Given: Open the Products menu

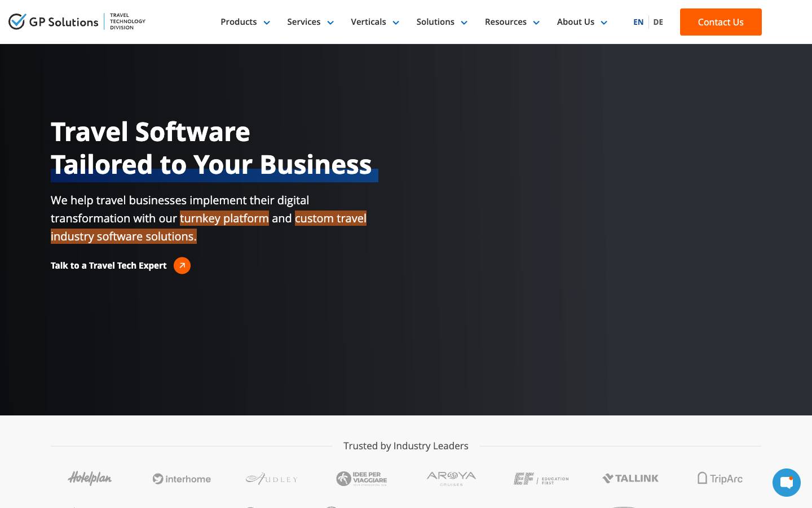Looking at the screenshot, I should tap(239, 22).
